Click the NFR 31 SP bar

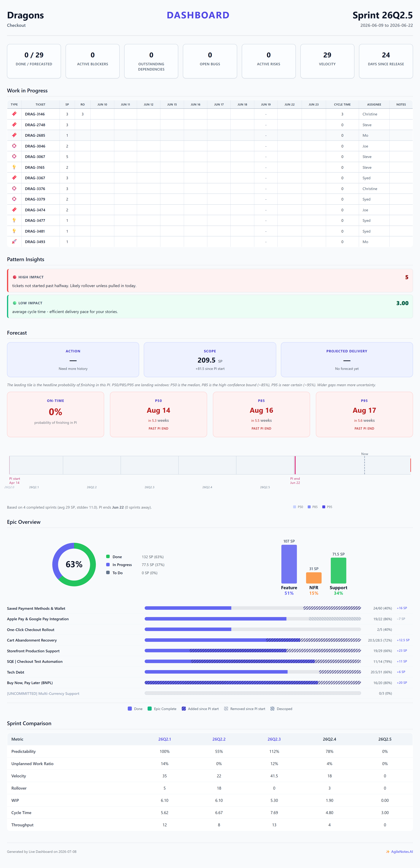click(x=314, y=578)
